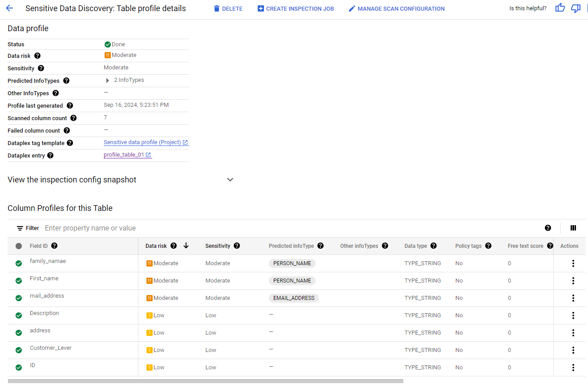Click CREATE INSPECTION JOB
Image resolution: width=588 pixels, height=384 pixels.
pyautogui.click(x=296, y=9)
